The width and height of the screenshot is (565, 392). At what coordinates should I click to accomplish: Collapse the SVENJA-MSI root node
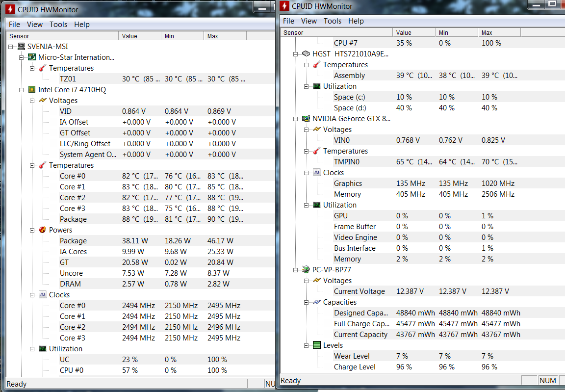click(10, 47)
